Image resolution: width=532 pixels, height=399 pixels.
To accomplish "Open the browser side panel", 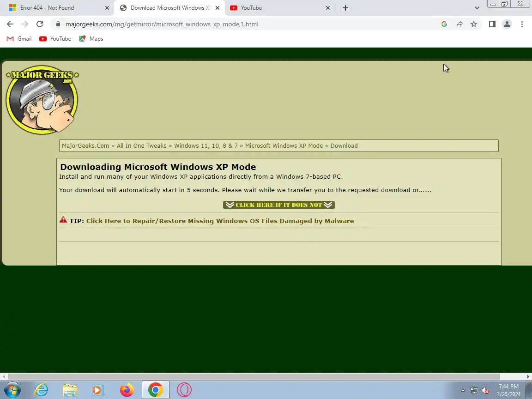I will click(x=492, y=24).
